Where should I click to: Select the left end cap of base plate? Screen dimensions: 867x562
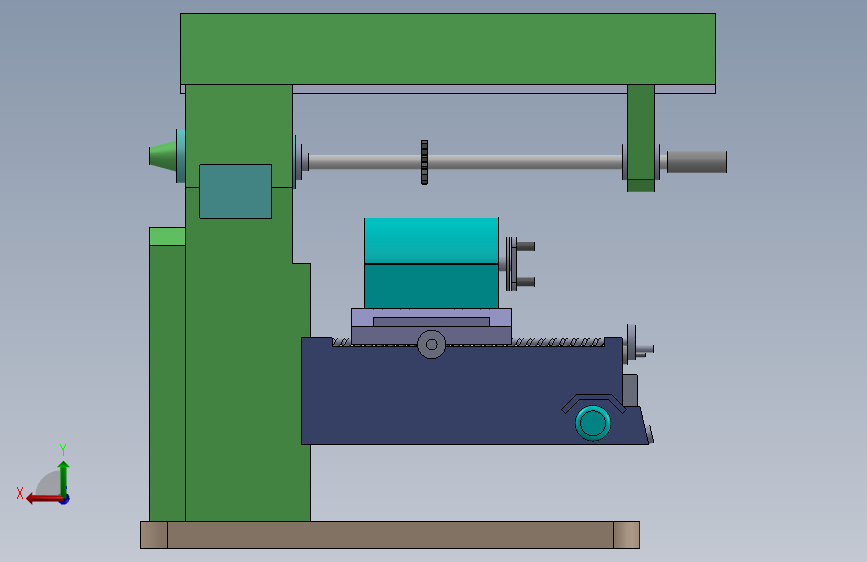[154, 535]
